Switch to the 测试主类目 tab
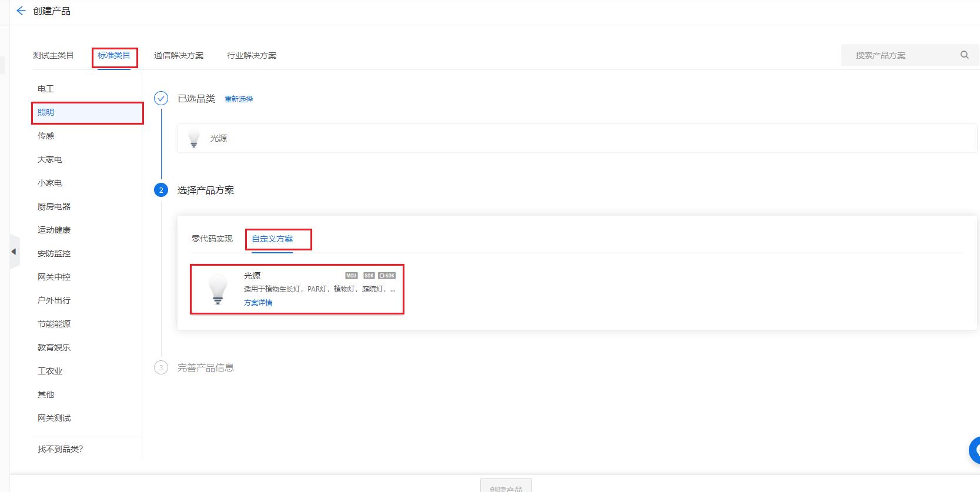This screenshot has width=980, height=492. (53, 55)
